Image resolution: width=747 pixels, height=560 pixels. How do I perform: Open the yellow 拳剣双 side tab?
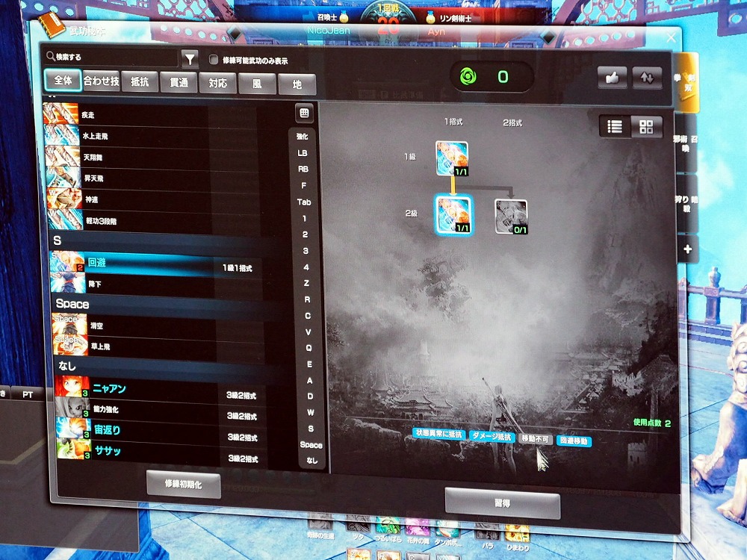point(686,82)
